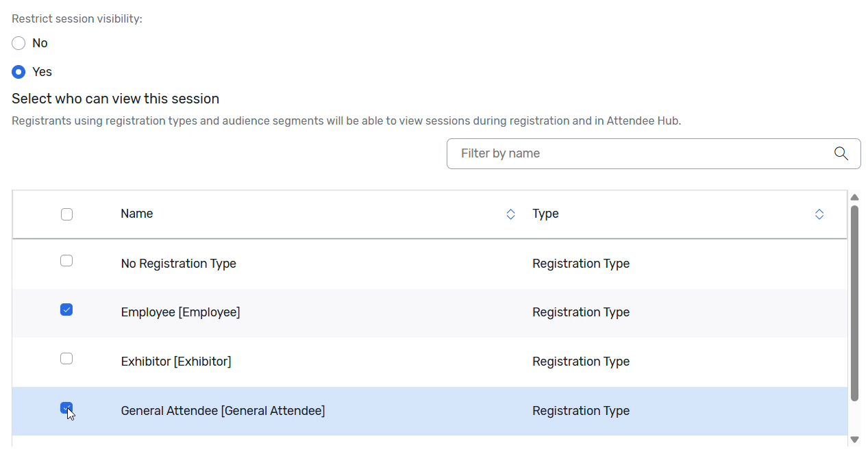Click the scrollbar up arrow
Screen dimensions: 868x454
click(854, 197)
